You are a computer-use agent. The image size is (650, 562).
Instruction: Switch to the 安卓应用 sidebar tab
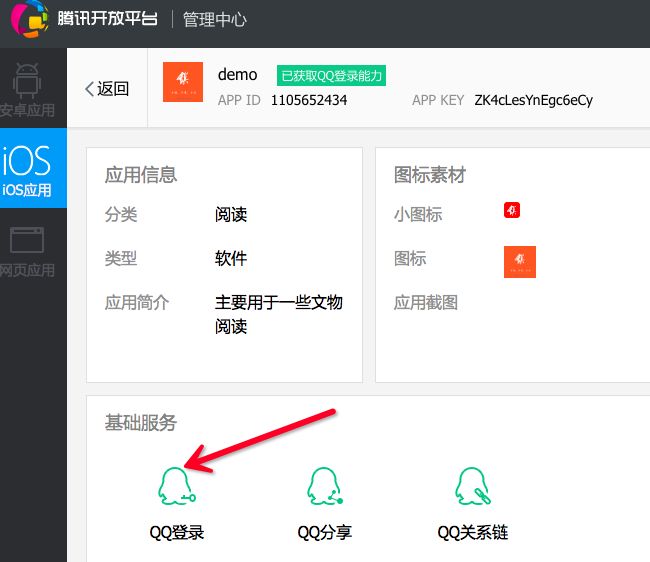33,88
